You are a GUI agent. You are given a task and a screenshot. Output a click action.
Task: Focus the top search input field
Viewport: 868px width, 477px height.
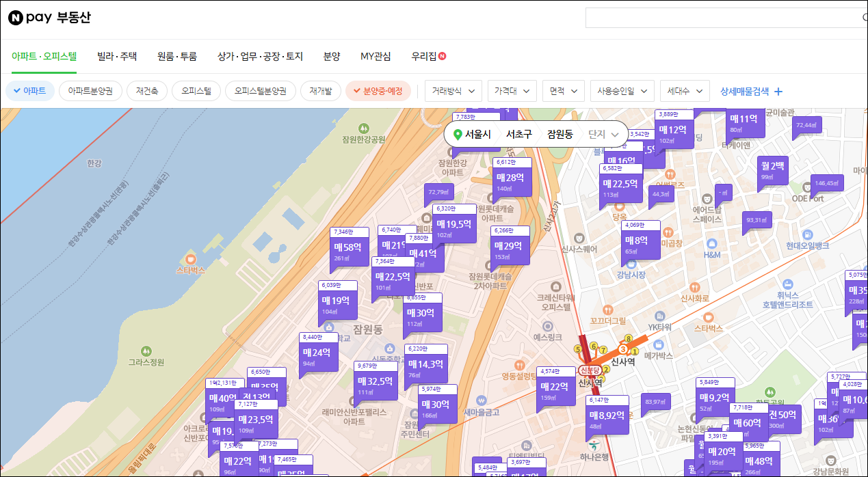(726, 18)
